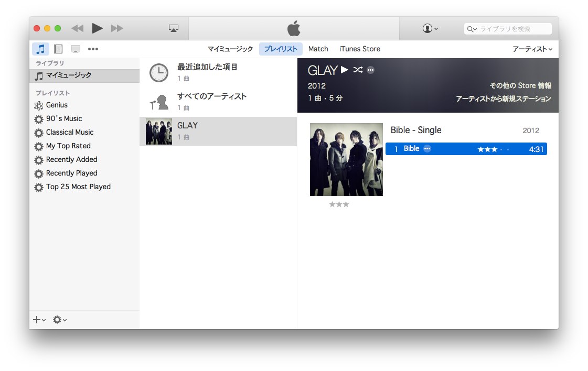The image size is (588, 371).
Task: Open the AirPlay output icon
Action: (173, 28)
